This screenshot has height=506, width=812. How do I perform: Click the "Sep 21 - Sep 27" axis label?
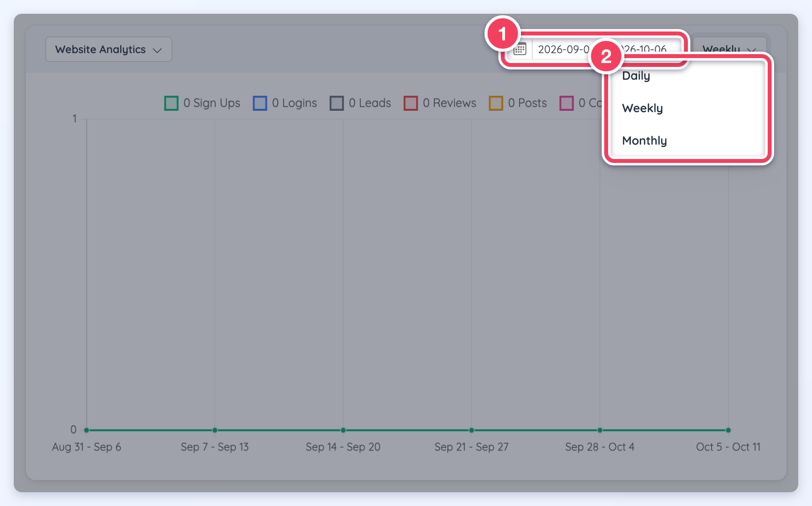[472, 447]
